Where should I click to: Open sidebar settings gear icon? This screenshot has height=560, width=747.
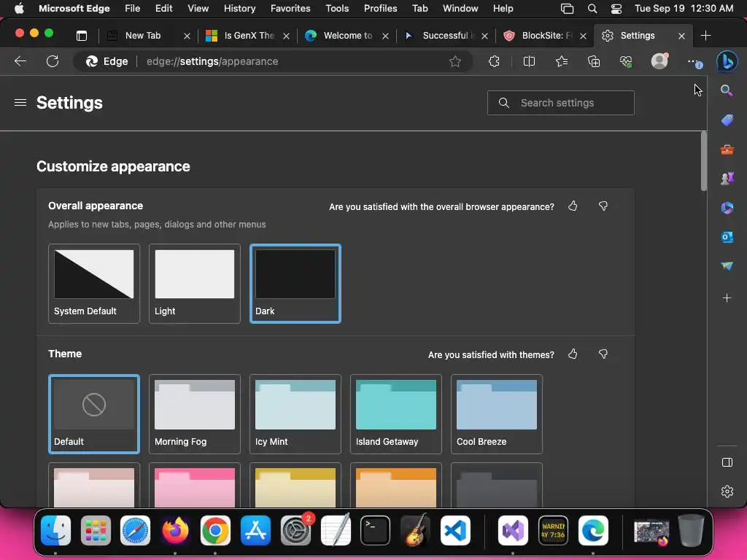727,491
